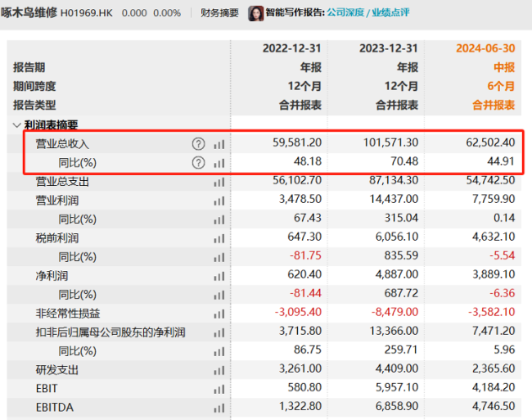Viewport: 532px width, 420px height.
Task: Click the stock name 啄木鸟维修
Action: (x=29, y=13)
